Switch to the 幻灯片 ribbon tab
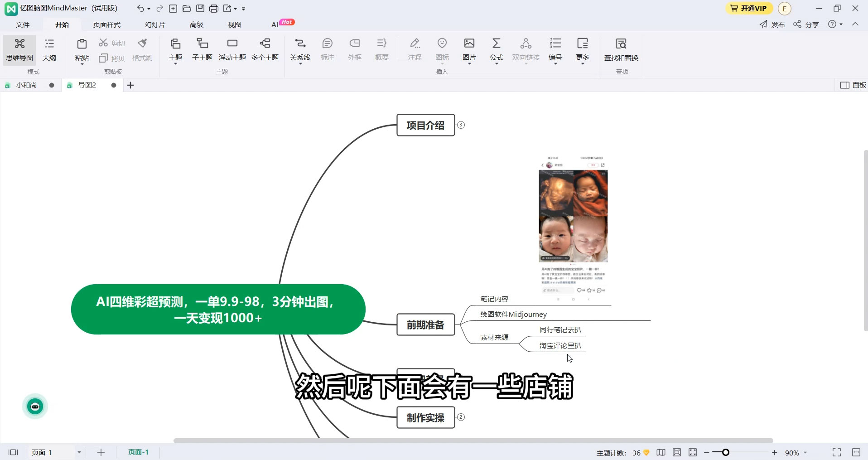Image resolution: width=868 pixels, height=460 pixels. pos(154,24)
